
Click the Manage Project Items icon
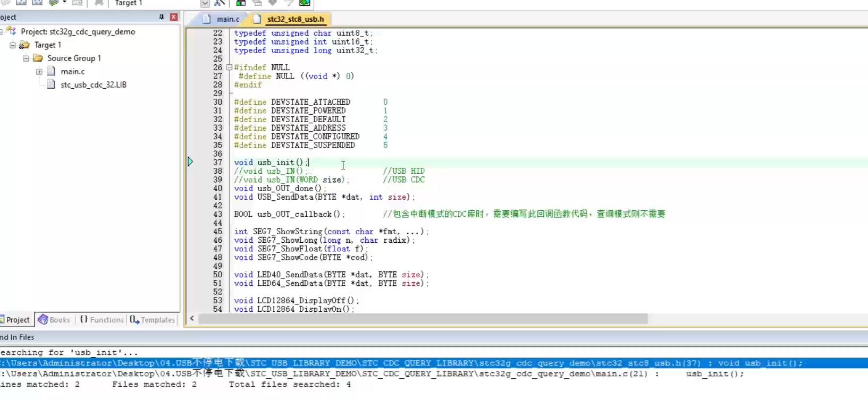tap(241, 3)
